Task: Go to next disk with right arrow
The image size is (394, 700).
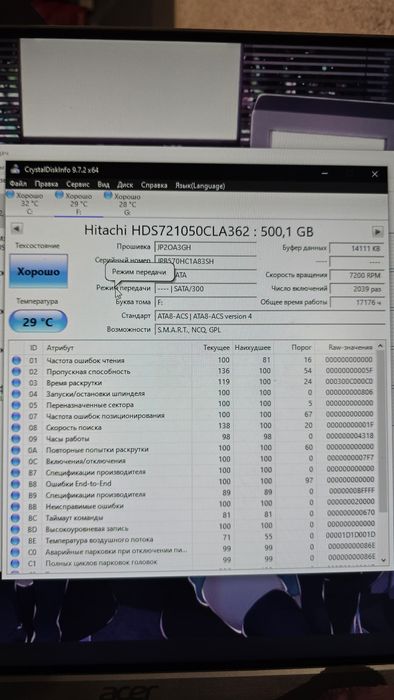Action: (x=377, y=232)
